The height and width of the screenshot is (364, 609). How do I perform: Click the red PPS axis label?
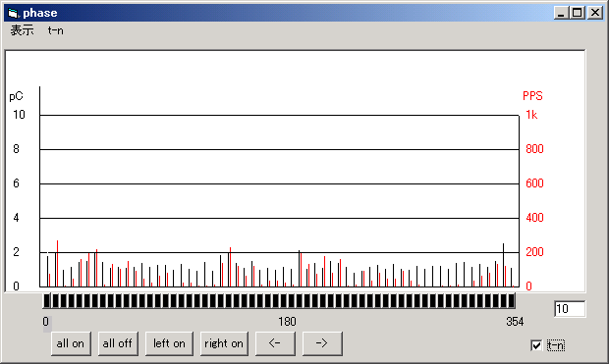(x=532, y=96)
